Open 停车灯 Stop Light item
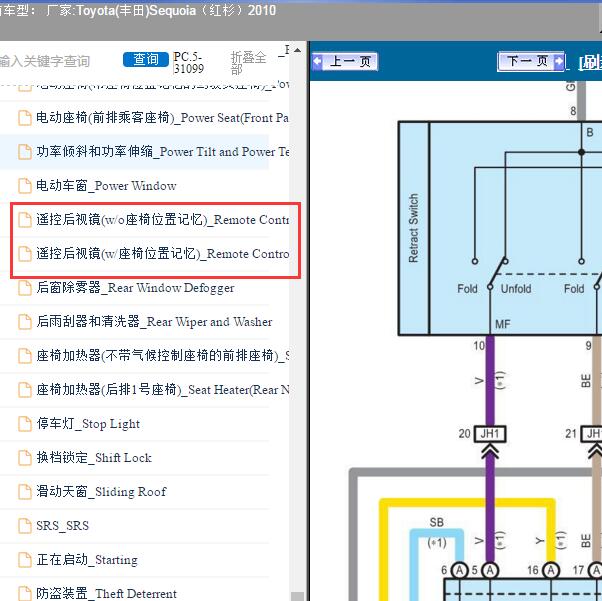 pyautogui.click(x=88, y=424)
